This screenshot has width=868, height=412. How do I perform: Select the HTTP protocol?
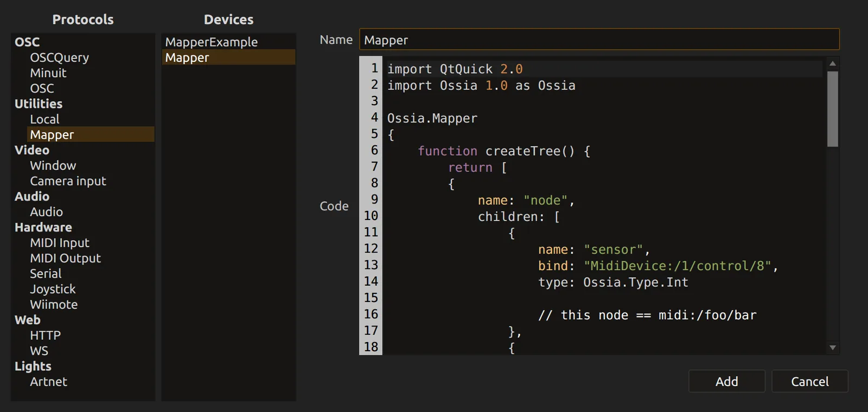coord(45,336)
